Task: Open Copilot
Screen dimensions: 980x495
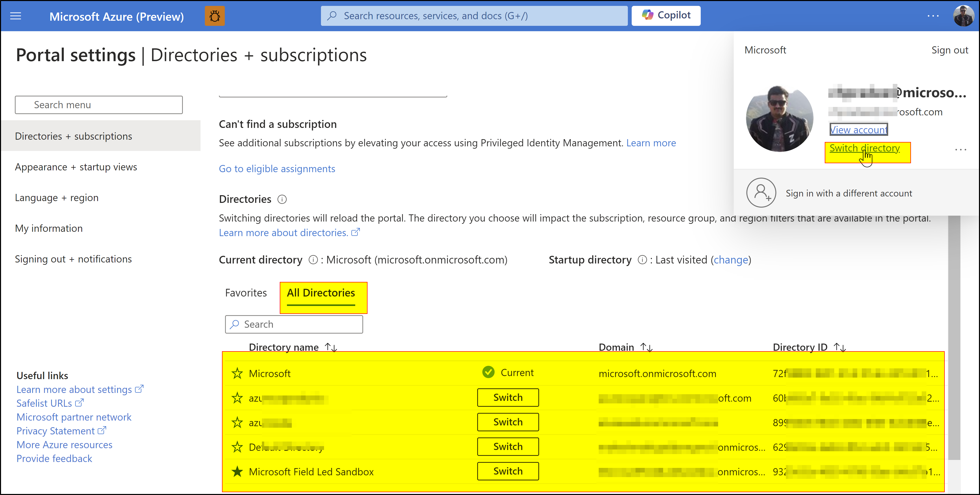Action: pos(666,16)
